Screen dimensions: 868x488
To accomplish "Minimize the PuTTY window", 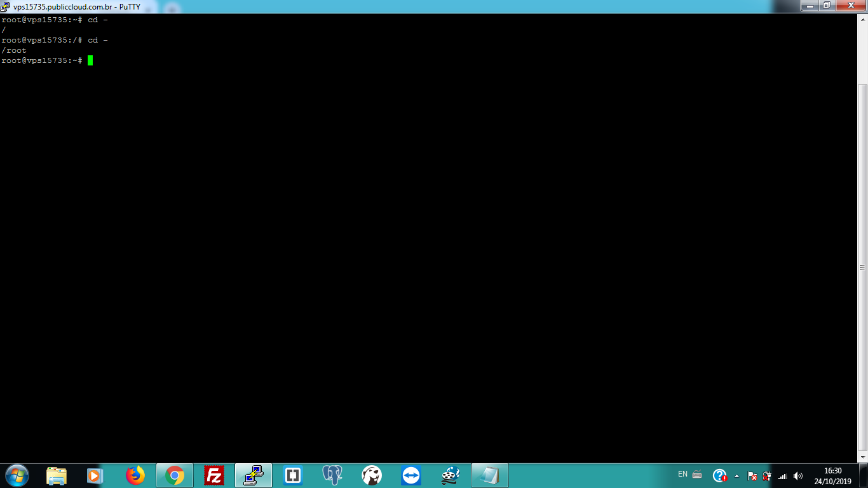I will point(809,5).
